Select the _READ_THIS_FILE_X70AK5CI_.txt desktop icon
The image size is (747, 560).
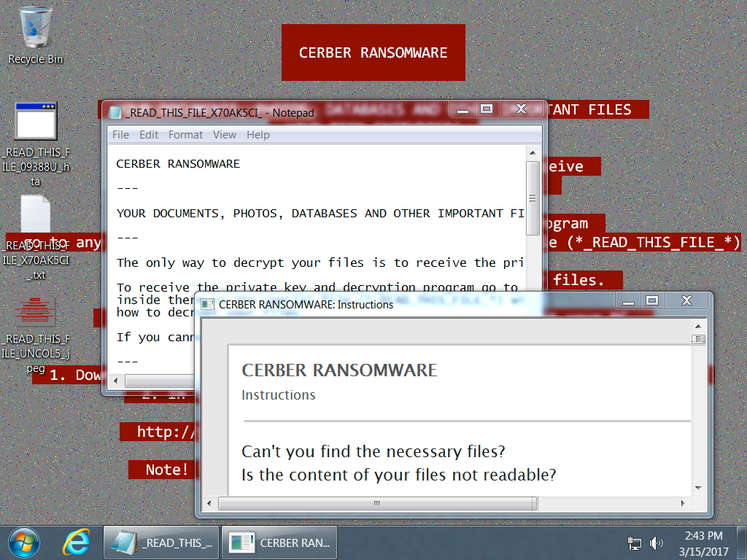pos(36,238)
